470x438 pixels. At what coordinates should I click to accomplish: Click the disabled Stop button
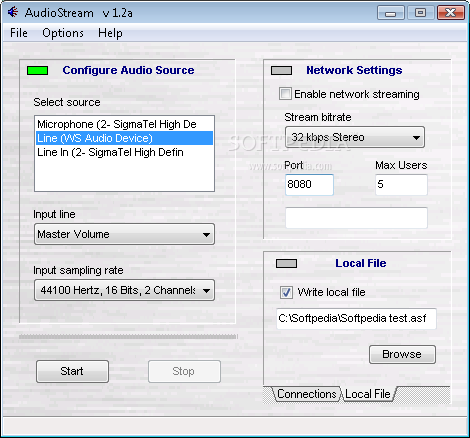tap(184, 371)
